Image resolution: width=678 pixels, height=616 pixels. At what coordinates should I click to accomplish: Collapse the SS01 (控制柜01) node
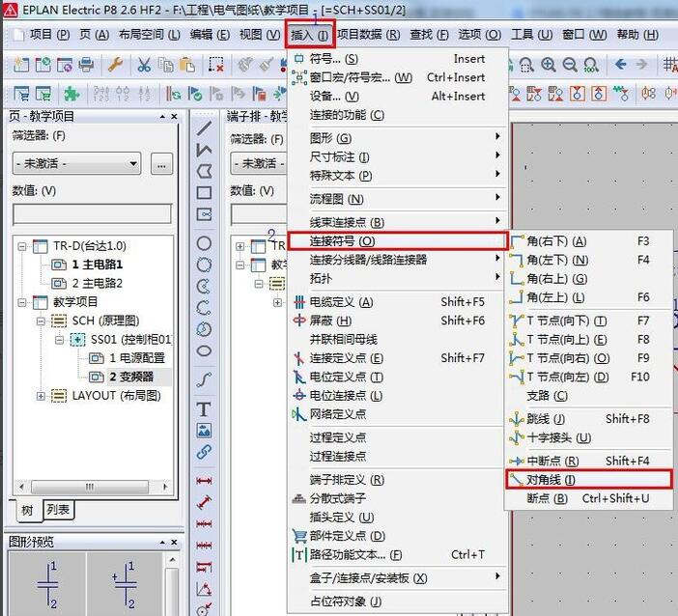59,340
